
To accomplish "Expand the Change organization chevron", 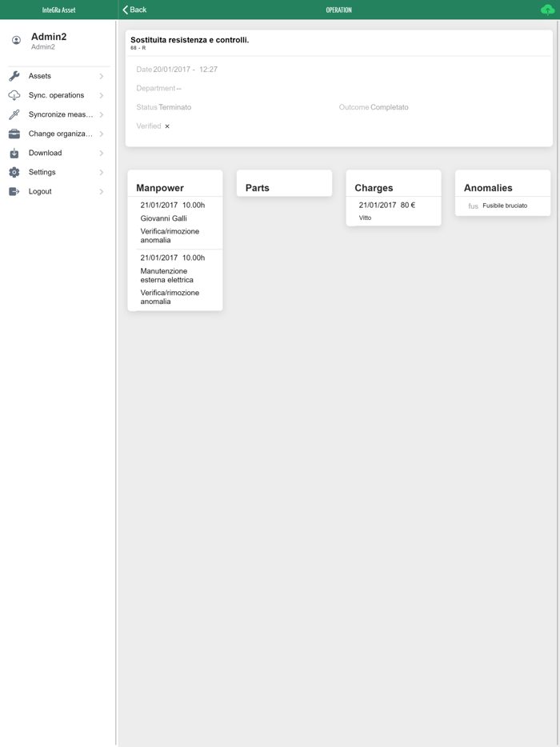I will tap(102, 134).
